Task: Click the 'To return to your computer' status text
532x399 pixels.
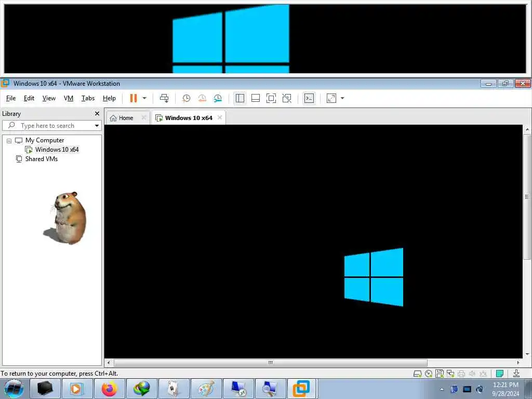Action: (x=59, y=374)
